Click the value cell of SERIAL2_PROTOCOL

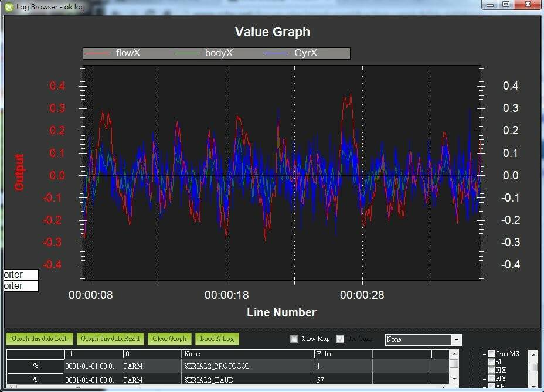pyautogui.click(x=344, y=366)
